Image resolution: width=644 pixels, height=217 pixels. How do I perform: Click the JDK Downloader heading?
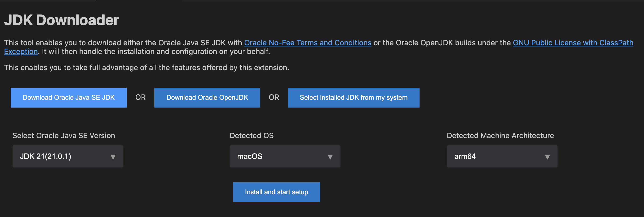pos(62,20)
